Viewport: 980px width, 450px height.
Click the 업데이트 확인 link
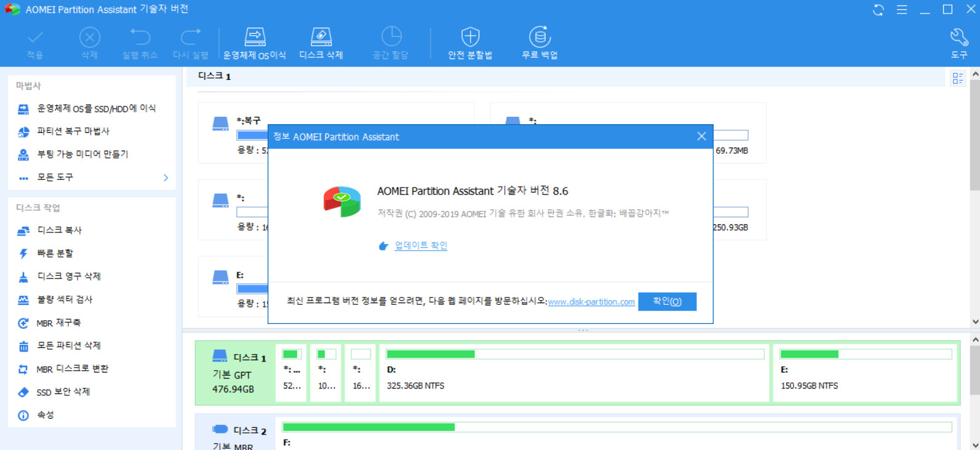pos(421,245)
